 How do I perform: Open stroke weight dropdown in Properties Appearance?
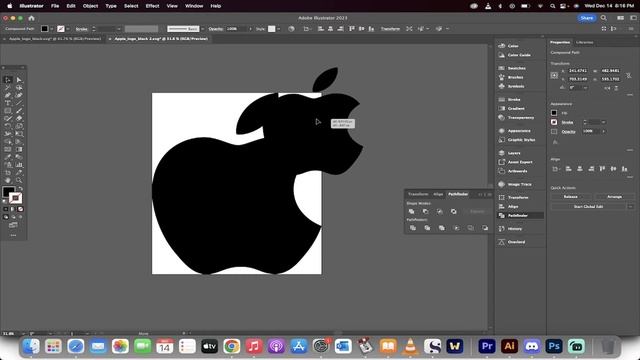(x=603, y=122)
